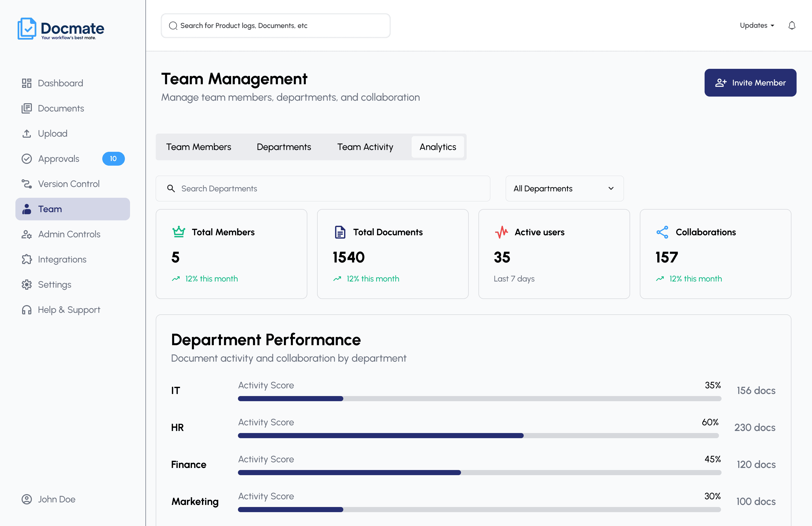
Task: Click the Documents sidebar icon
Action: [27, 108]
